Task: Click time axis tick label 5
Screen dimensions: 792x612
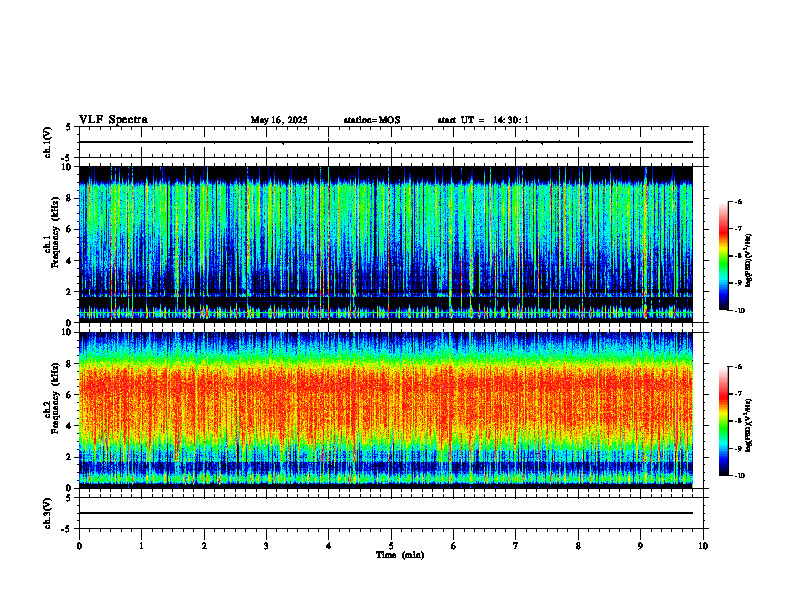Action: (x=391, y=546)
